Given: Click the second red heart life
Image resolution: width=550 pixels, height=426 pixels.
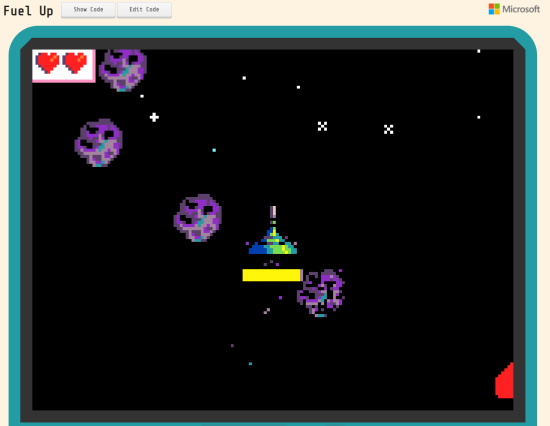Looking at the screenshot, I should [75, 63].
